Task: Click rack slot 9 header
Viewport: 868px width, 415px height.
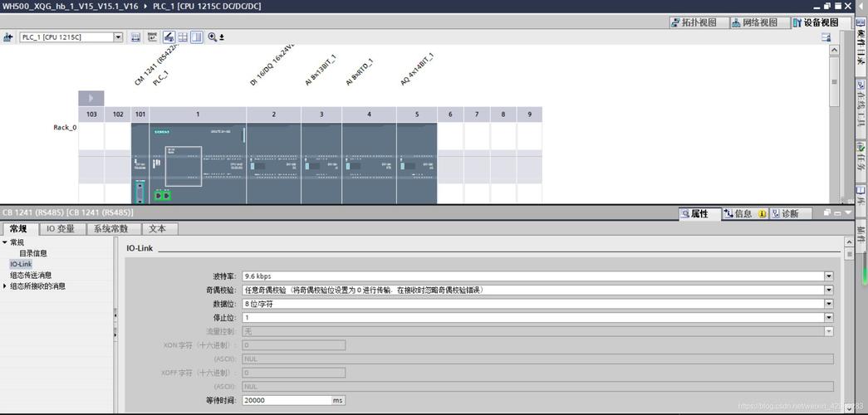Action: pos(530,115)
